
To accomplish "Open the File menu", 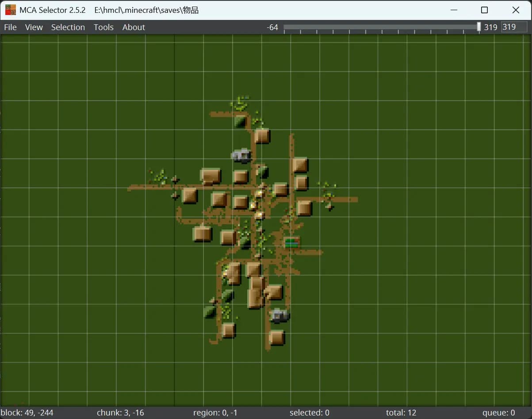I will [x=10, y=27].
